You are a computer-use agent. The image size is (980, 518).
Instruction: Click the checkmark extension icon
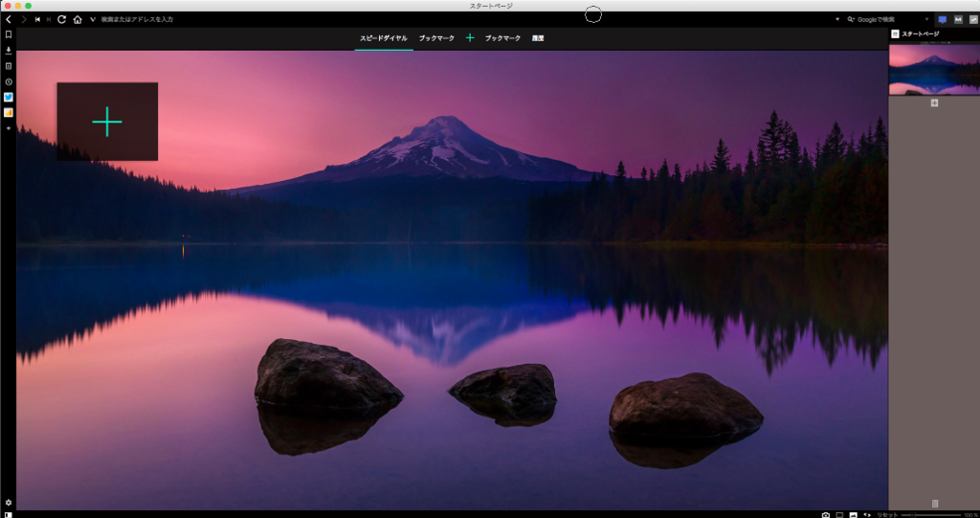[x=973, y=20]
